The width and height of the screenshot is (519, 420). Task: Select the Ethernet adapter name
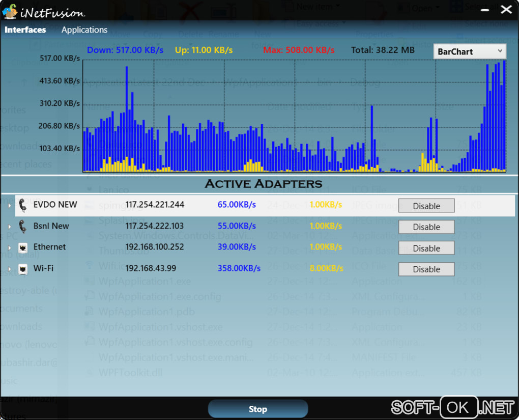pos(49,247)
